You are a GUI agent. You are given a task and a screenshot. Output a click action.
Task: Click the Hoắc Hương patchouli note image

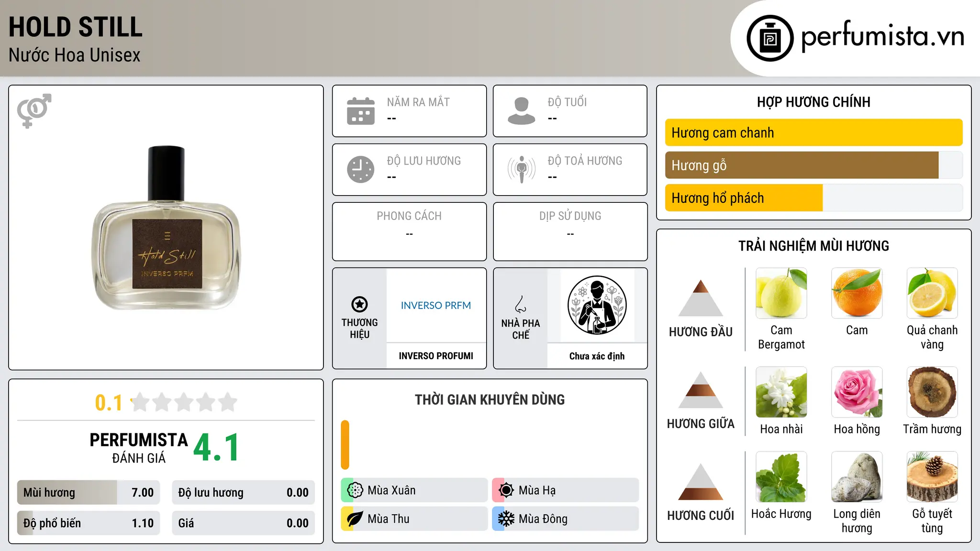[x=781, y=477]
